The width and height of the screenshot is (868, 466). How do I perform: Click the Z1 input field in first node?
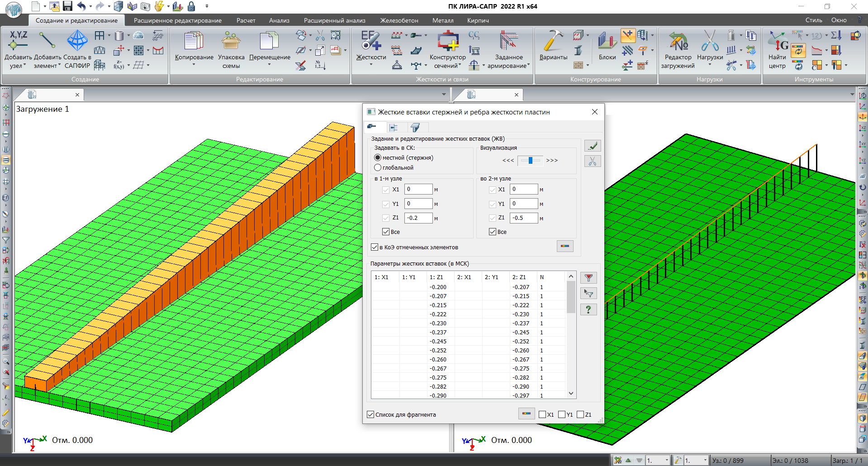[418, 218]
